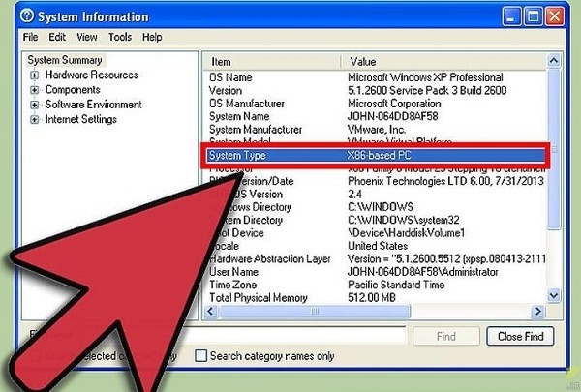Select the highlighted System Type row
Image resolution: width=581 pixels, height=392 pixels.
[x=378, y=156]
